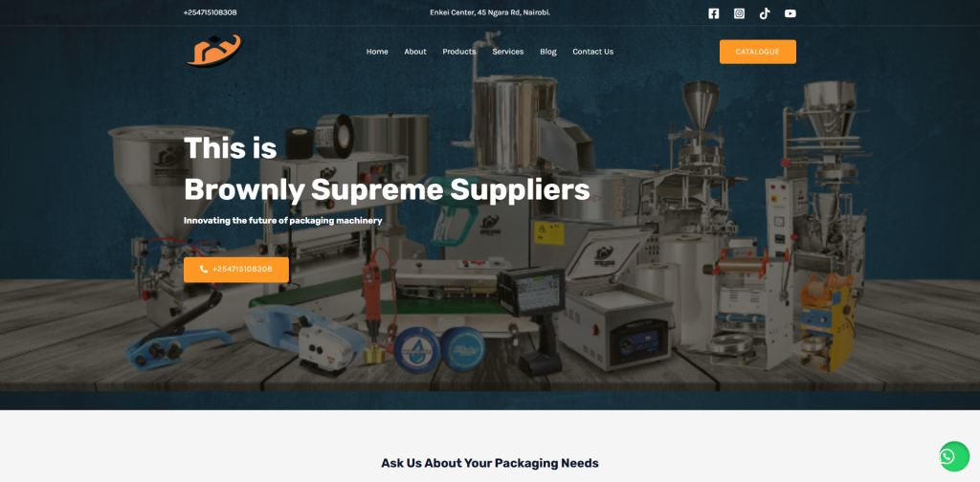Expand the Services menu
The image size is (980, 482).
[x=508, y=52]
